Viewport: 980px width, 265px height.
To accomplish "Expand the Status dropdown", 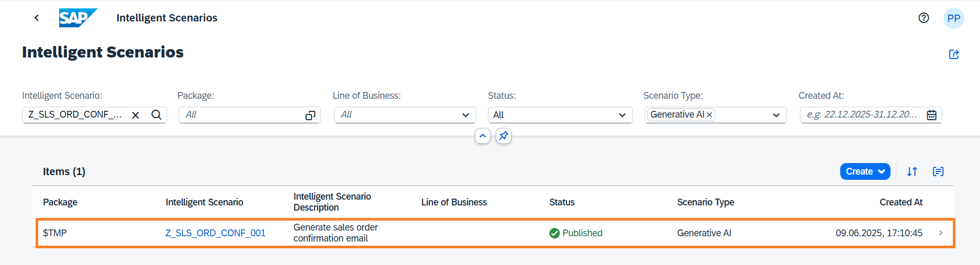I will pos(622,115).
